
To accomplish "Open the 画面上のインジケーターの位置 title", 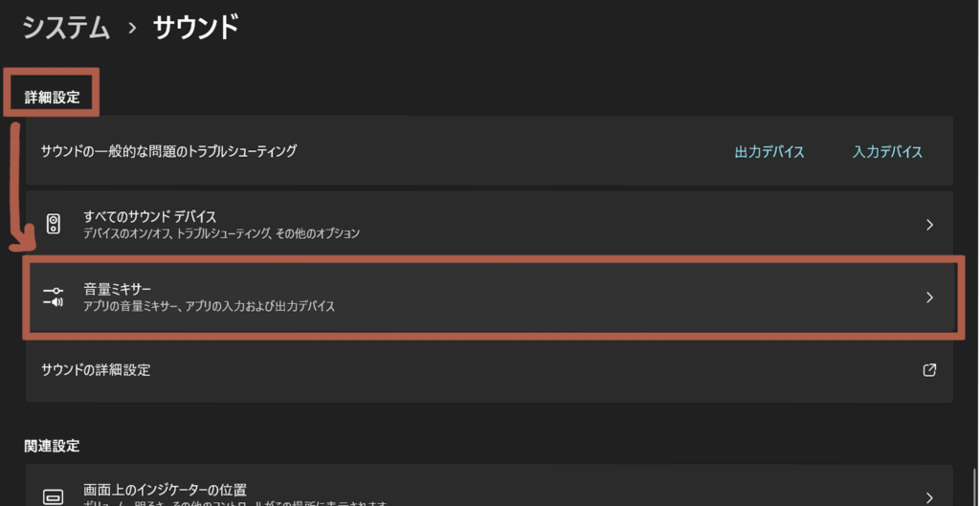I will click(165, 490).
